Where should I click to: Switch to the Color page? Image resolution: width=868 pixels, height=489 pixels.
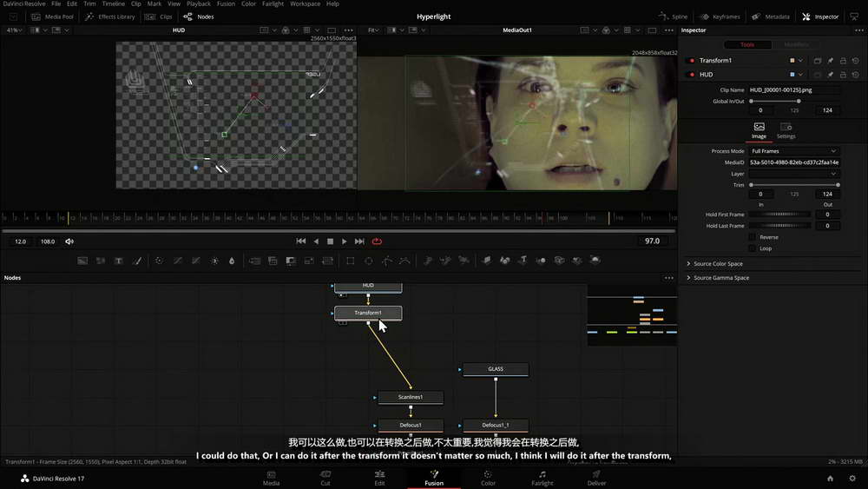pos(488,479)
